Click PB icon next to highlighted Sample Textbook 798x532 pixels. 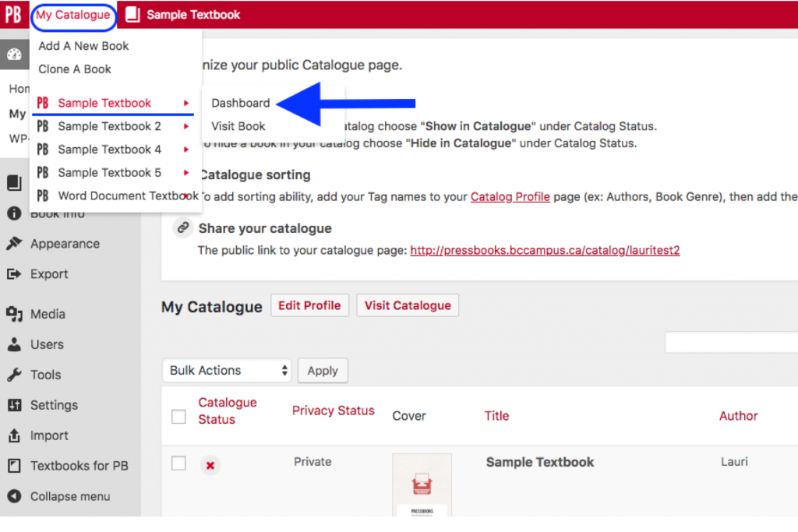click(x=43, y=103)
